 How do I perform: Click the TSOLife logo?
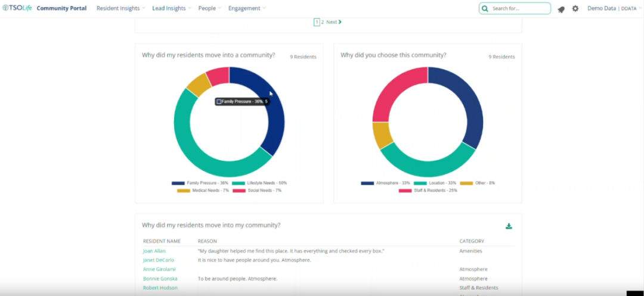17,8
